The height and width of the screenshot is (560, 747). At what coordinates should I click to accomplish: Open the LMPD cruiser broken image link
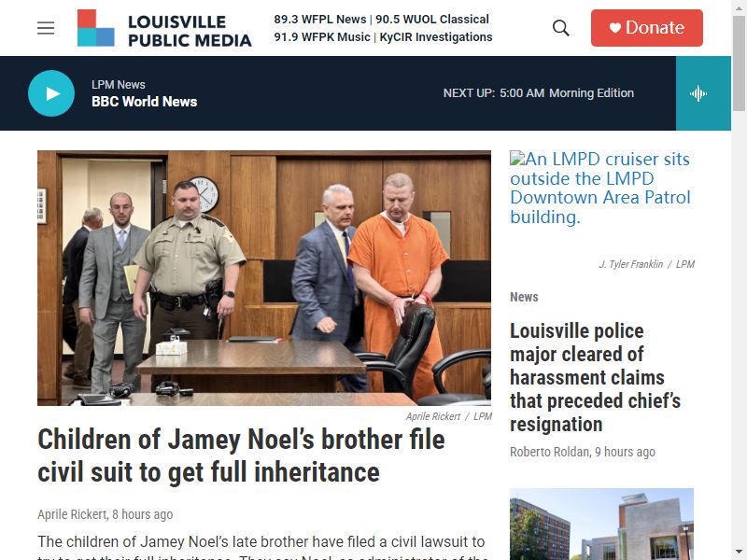coord(599,189)
